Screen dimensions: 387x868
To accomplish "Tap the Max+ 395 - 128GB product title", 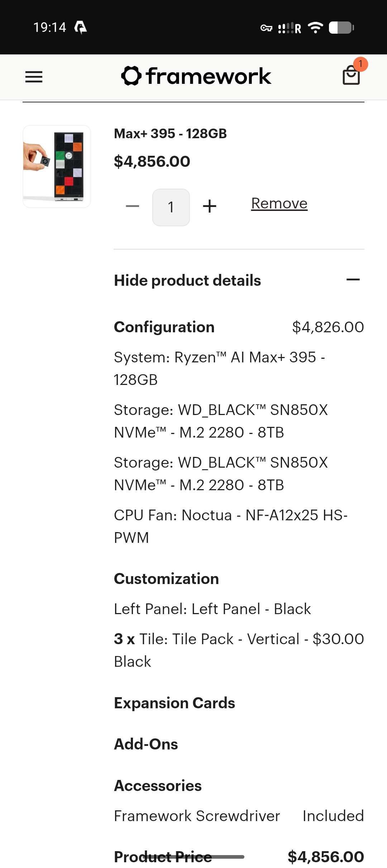I will point(170,134).
